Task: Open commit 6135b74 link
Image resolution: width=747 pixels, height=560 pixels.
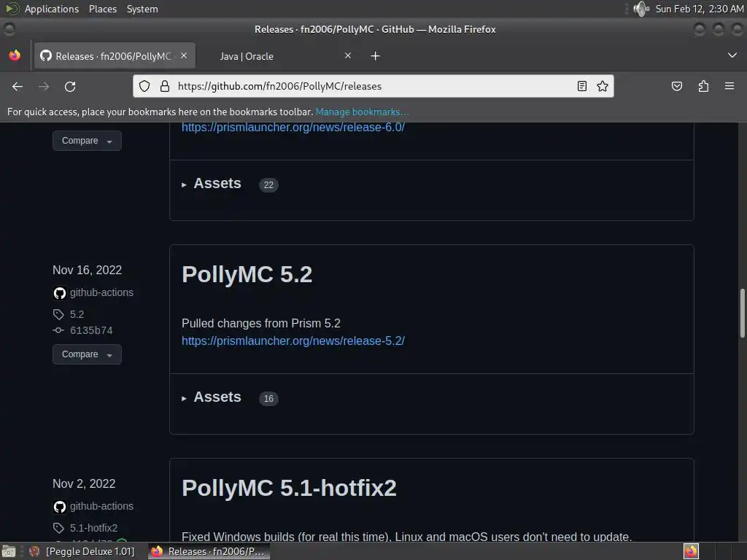Action: pyautogui.click(x=91, y=330)
